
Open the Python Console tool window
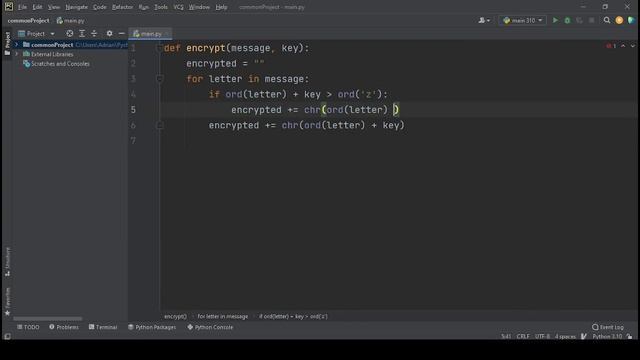(210, 327)
